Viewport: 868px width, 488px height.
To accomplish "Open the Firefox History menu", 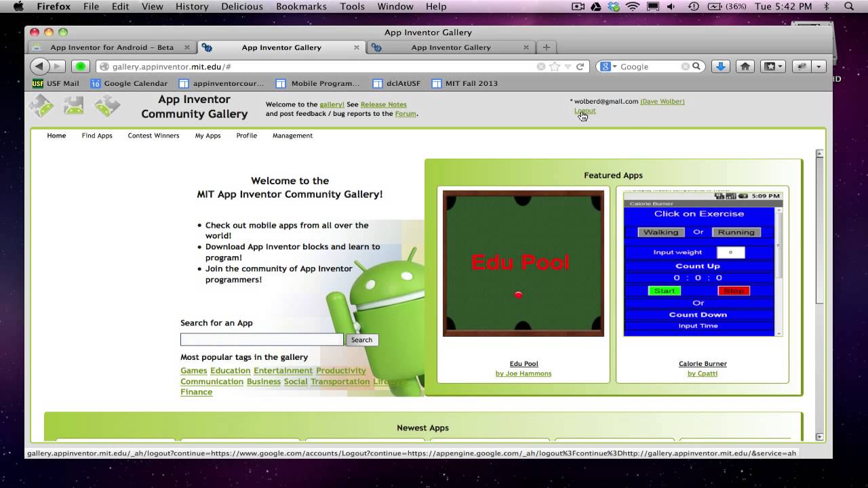I will pyautogui.click(x=192, y=7).
